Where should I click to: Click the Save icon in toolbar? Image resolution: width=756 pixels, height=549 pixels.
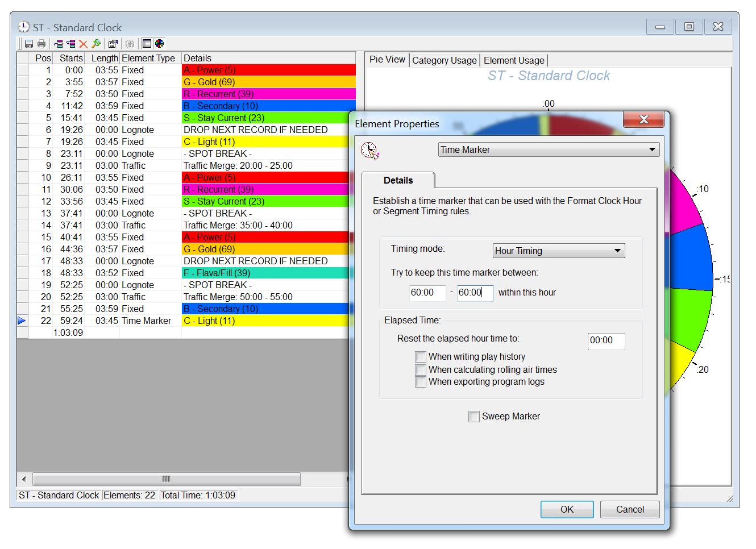coord(29,44)
